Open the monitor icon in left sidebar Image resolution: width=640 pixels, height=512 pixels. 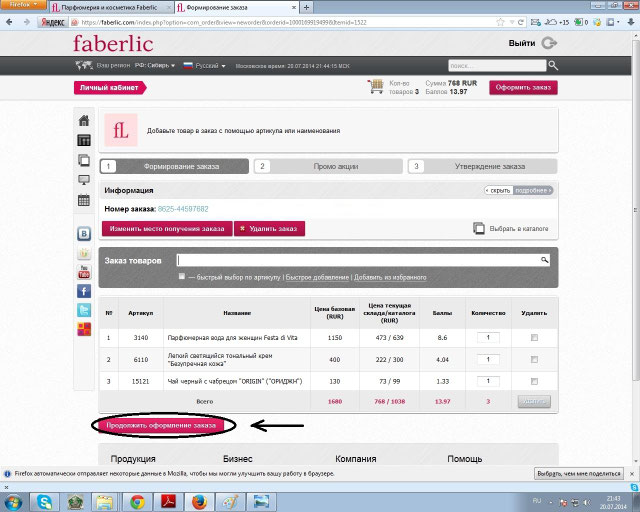tap(84, 180)
